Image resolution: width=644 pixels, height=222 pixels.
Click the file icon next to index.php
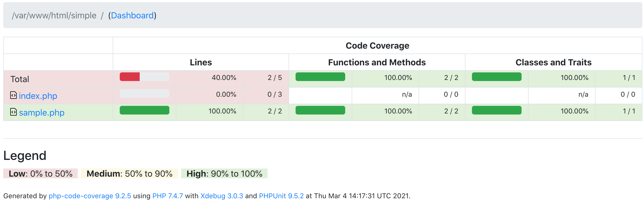tap(13, 95)
